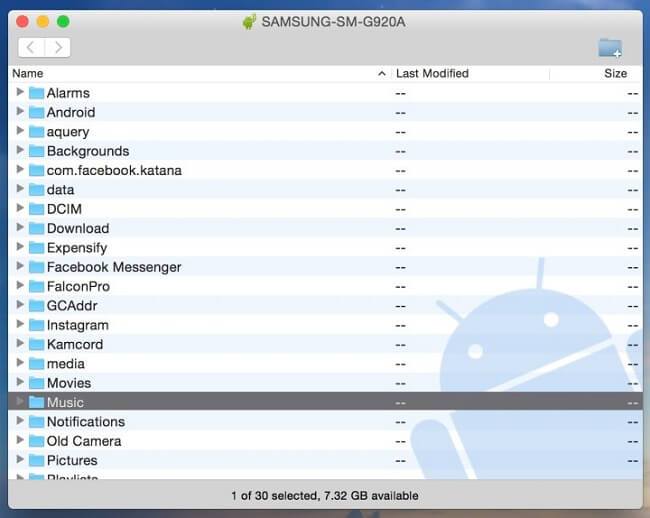
Task: Click the aquery folder name
Action: (68, 132)
